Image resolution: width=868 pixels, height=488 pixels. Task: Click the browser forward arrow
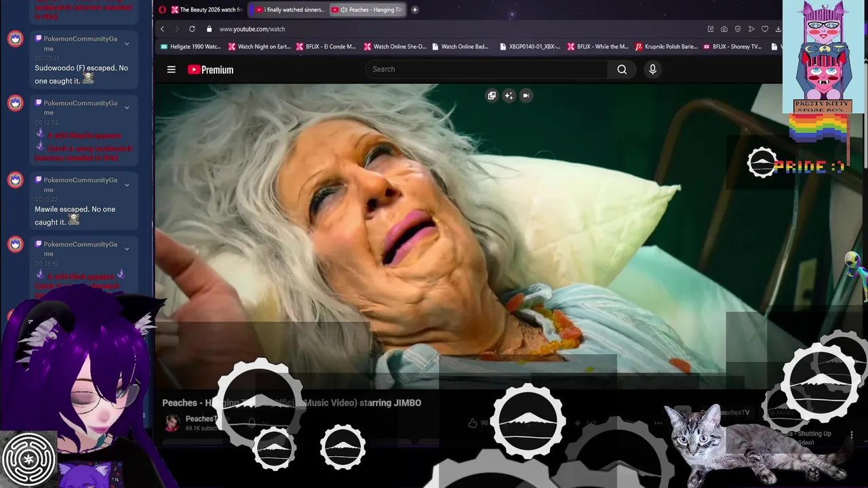tap(177, 29)
